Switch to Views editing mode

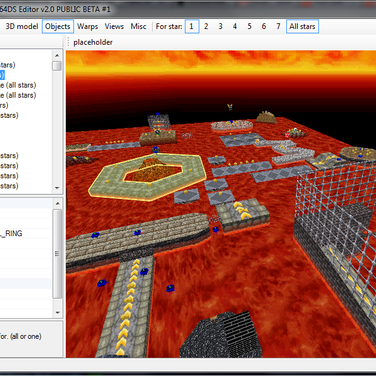click(x=114, y=26)
